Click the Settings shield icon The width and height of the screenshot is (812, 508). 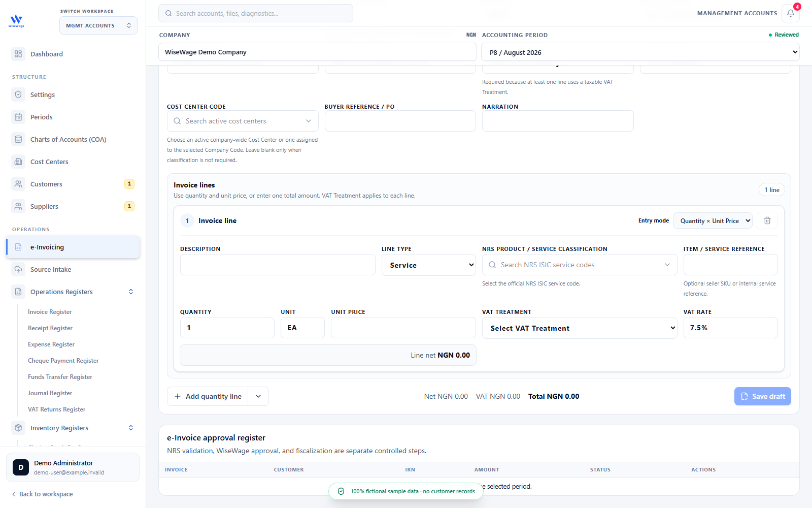click(18, 94)
